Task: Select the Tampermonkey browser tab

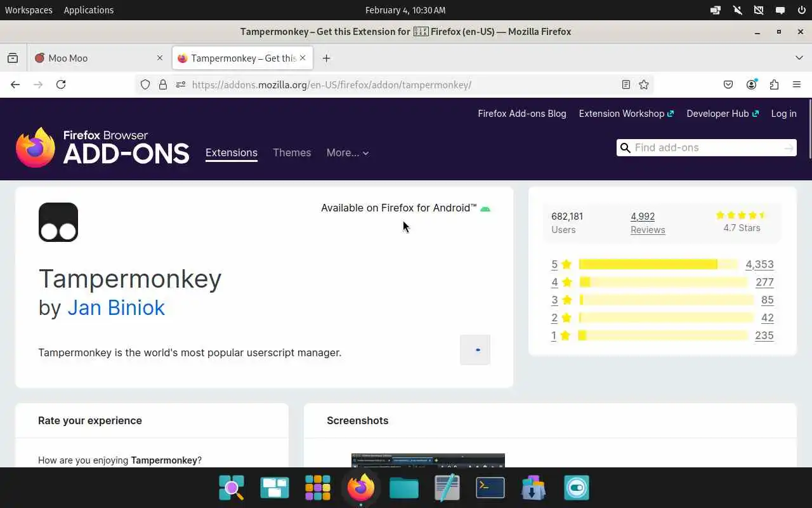Action: tap(242, 58)
